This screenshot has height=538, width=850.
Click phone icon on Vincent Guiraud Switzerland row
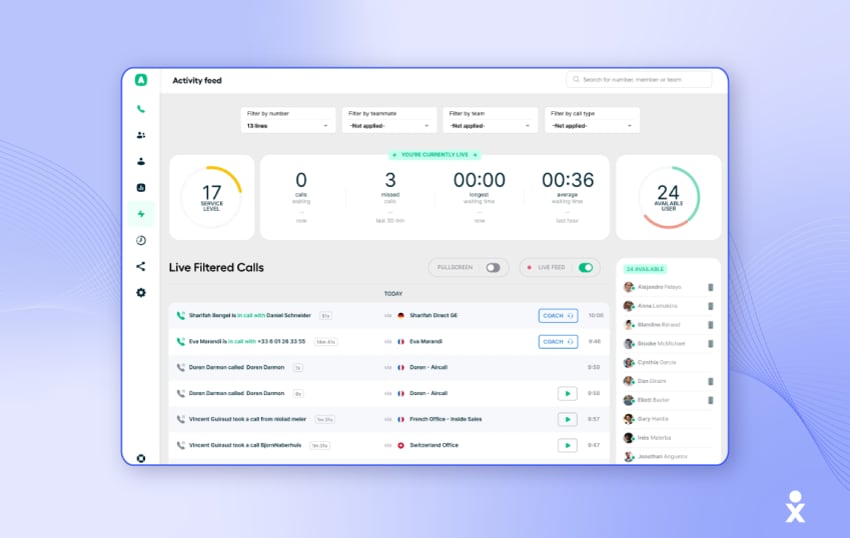(x=181, y=445)
